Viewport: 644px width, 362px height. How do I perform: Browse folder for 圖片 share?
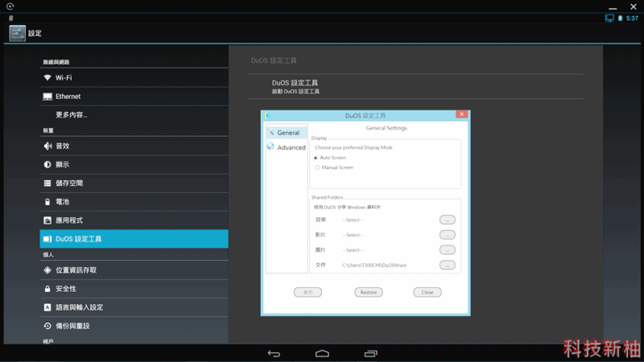(448, 250)
